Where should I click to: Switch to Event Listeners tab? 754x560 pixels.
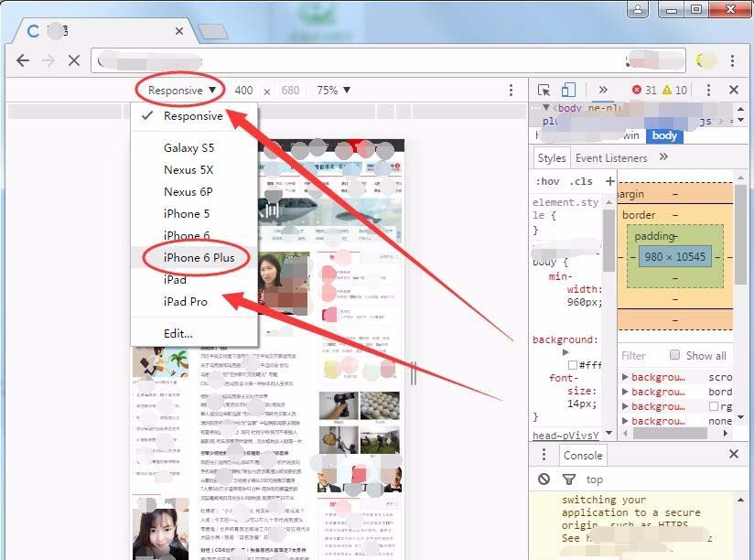pos(611,158)
